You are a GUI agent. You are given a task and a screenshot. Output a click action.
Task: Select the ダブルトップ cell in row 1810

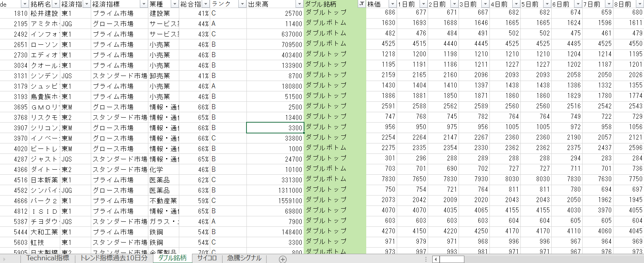(335, 13)
